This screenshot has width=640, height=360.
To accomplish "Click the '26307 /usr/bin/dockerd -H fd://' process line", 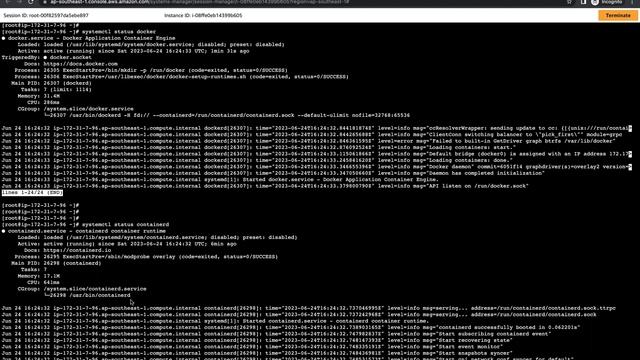I will 227,116.
